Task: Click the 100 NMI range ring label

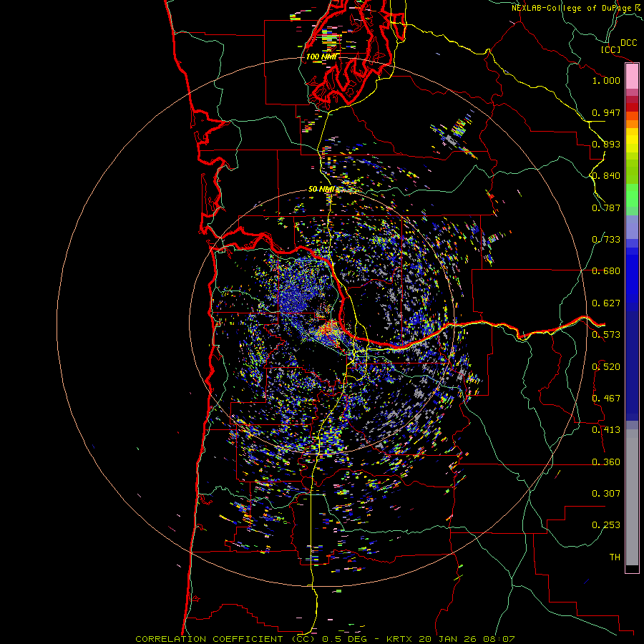Action: [321, 57]
